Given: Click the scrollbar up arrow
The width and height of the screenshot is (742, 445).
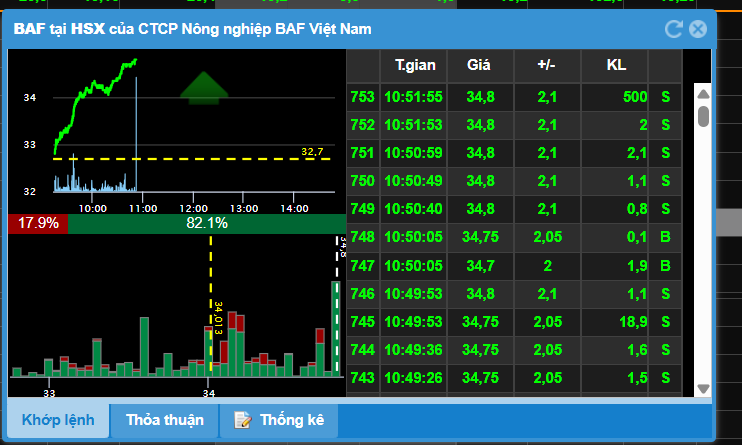Looking at the screenshot, I should point(703,94).
